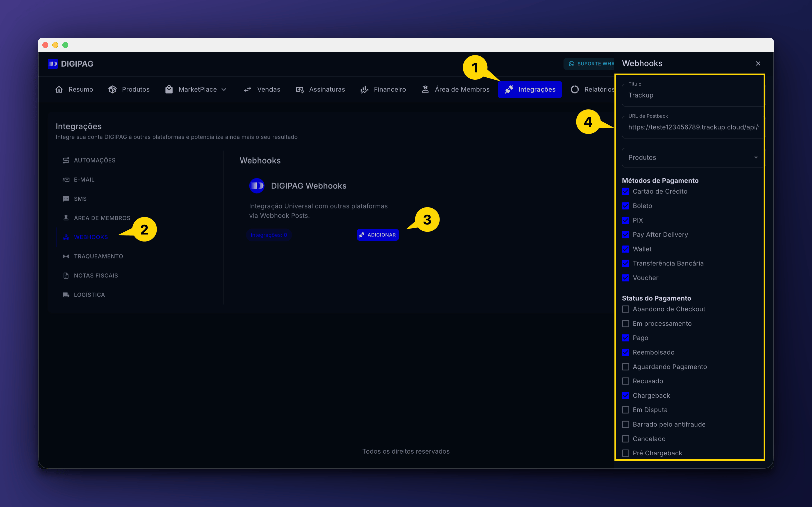Enable Em processamento status
The width and height of the screenshot is (812, 507).
click(625, 324)
